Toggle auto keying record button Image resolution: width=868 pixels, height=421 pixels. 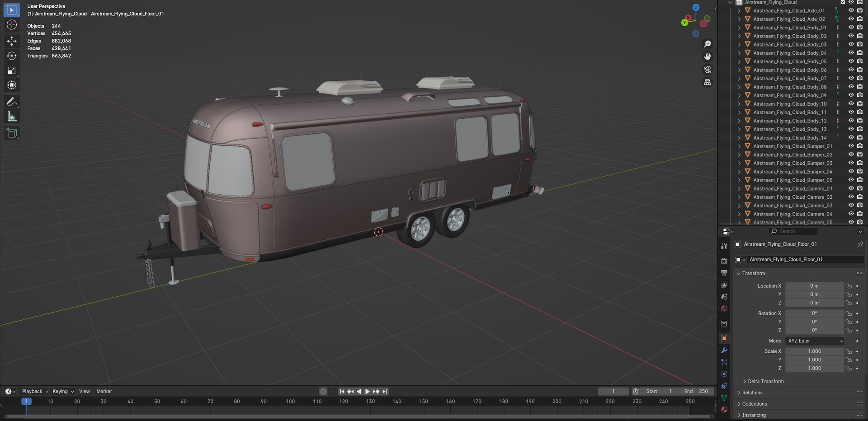tap(323, 392)
